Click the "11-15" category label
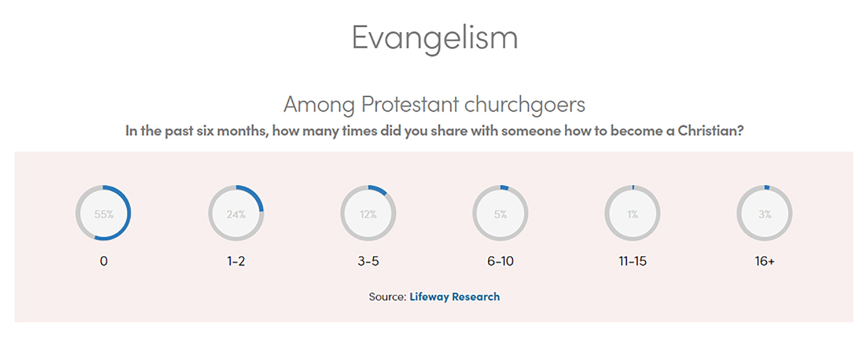 click(x=632, y=261)
